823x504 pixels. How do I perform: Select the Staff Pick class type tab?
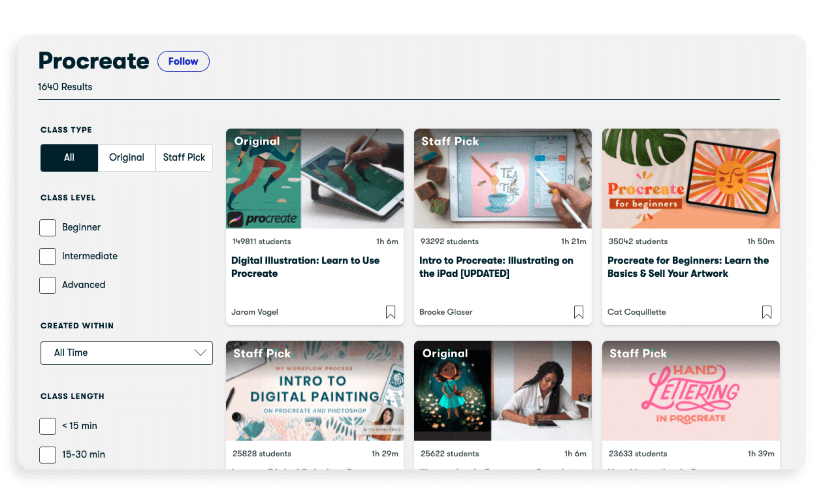click(x=184, y=157)
